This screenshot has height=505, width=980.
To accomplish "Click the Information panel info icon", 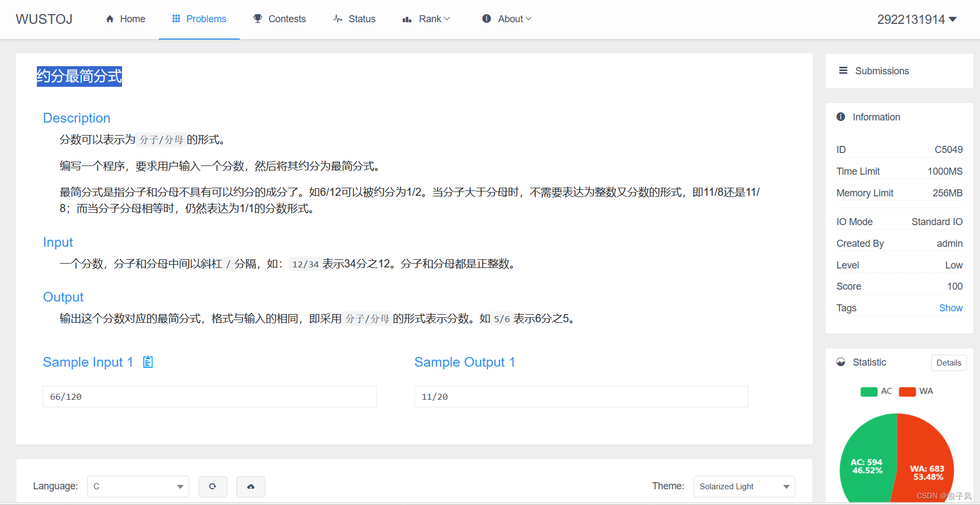I will (x=841, y=117).
